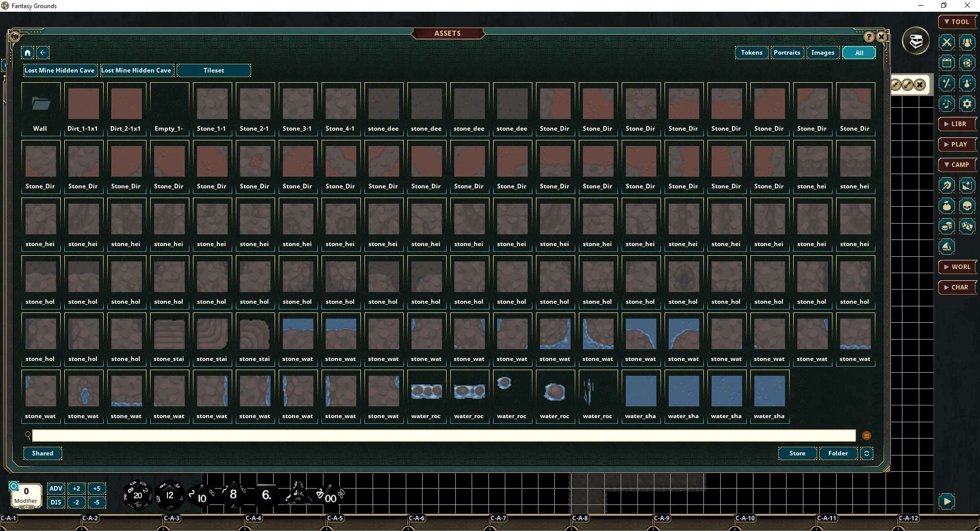Open the Effects sparkle-figure icon
This screenshot has height=531, width=980.
(967, 83)
